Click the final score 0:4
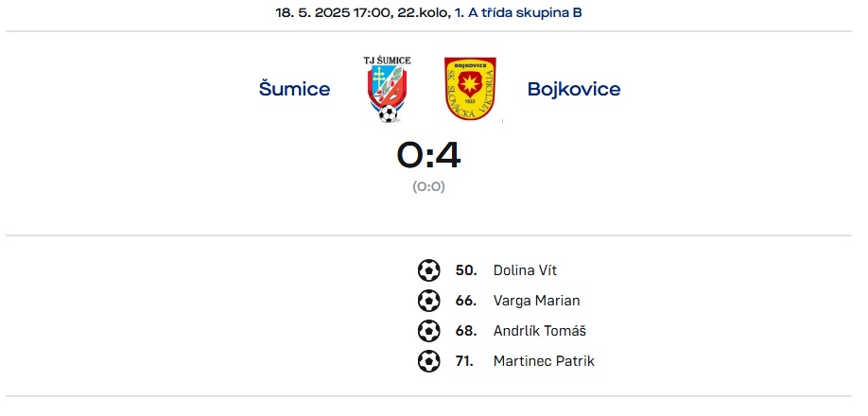This screenshot has width=868, height=416. (x=428, y=155)
